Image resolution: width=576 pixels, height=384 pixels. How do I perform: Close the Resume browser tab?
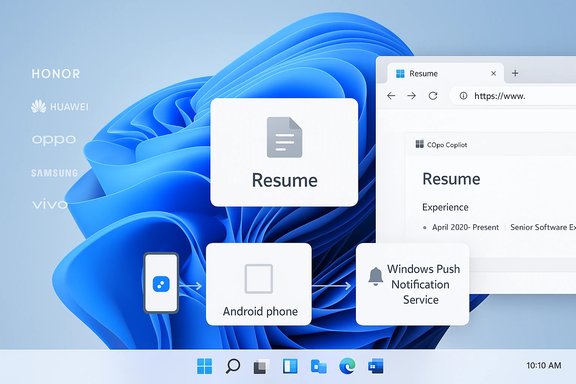(494, 73)
